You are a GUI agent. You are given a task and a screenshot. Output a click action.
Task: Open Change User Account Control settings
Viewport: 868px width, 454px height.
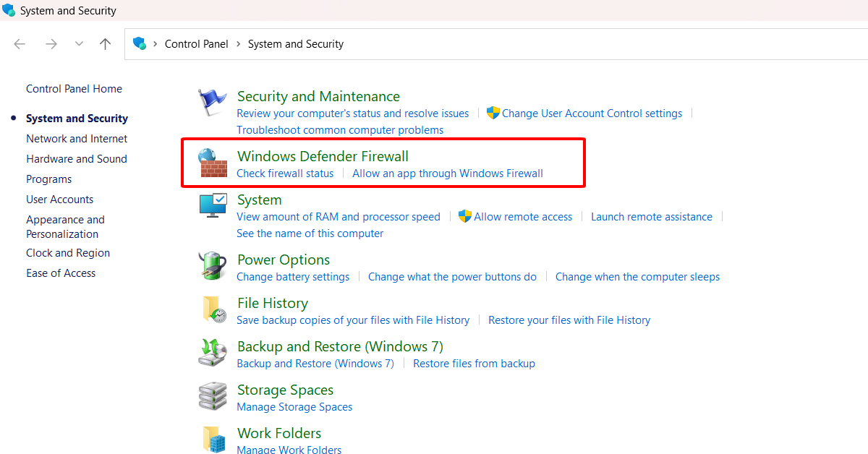pos(592,113)
